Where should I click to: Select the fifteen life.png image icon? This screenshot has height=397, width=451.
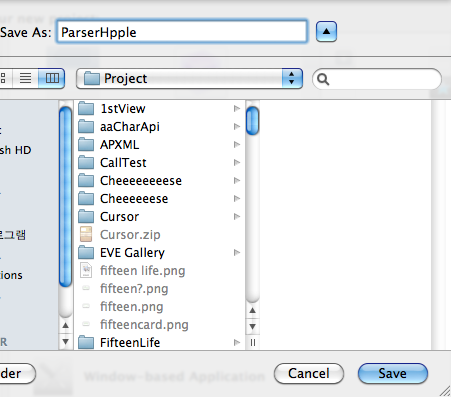point(86,270)
